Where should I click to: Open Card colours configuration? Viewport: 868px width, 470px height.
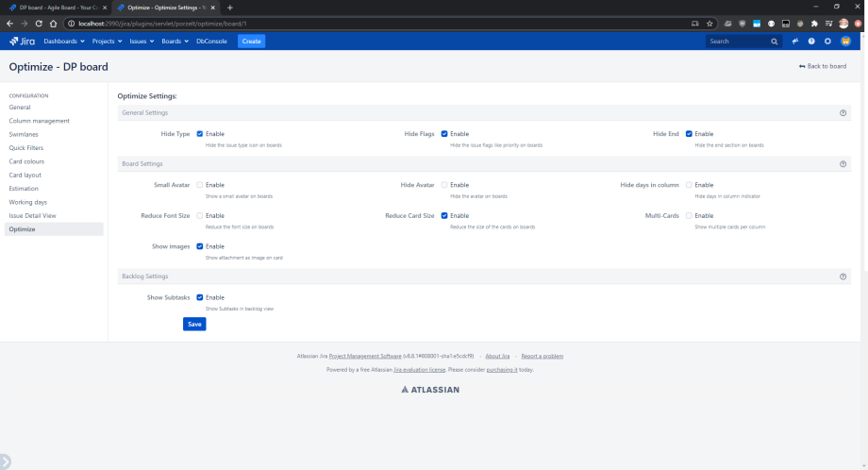pos(26,161)
